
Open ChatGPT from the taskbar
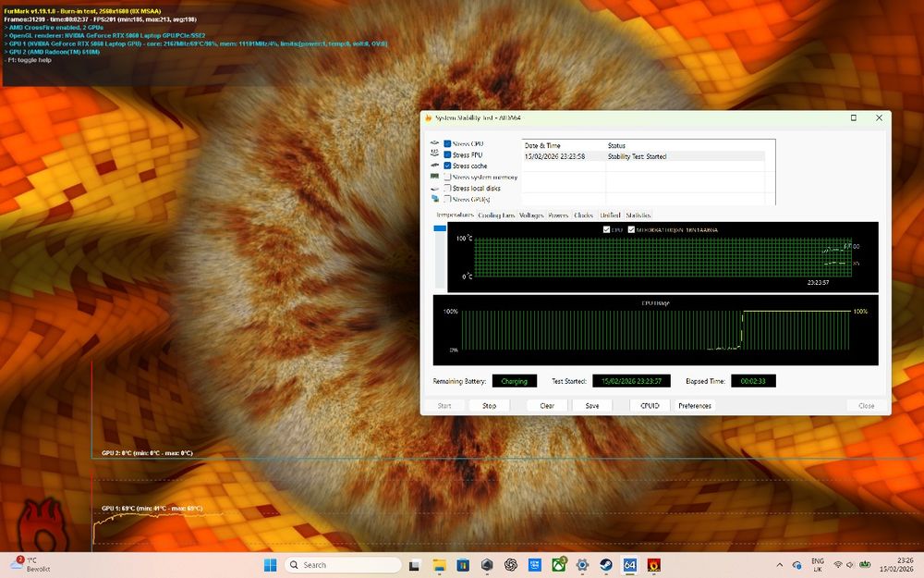511,564
